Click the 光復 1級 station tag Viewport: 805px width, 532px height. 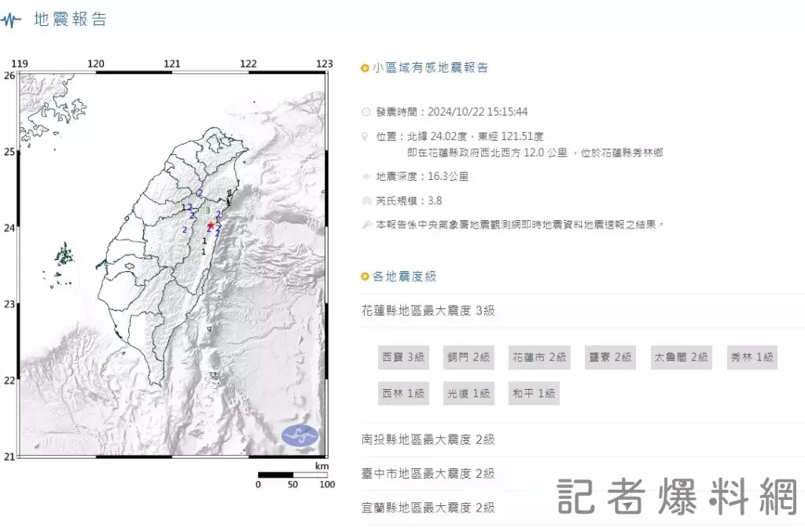pos(469,393)
